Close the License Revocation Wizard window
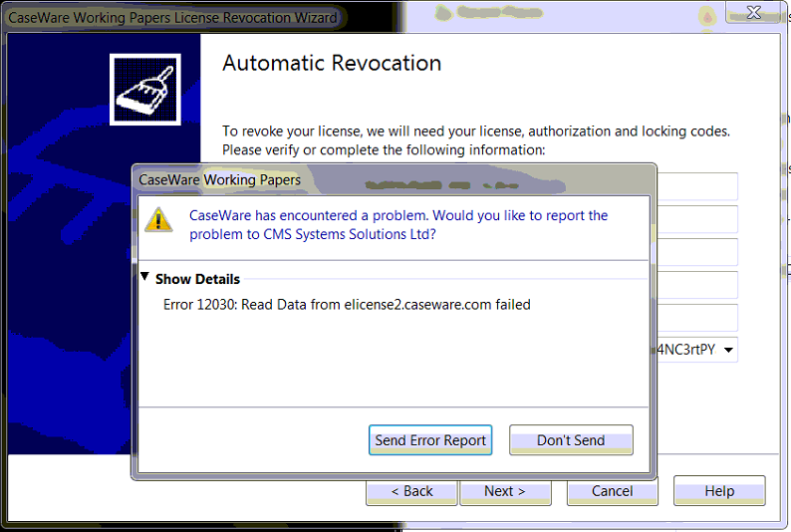Viewport: 791px width, 532px height. click(x=754, y=12)
